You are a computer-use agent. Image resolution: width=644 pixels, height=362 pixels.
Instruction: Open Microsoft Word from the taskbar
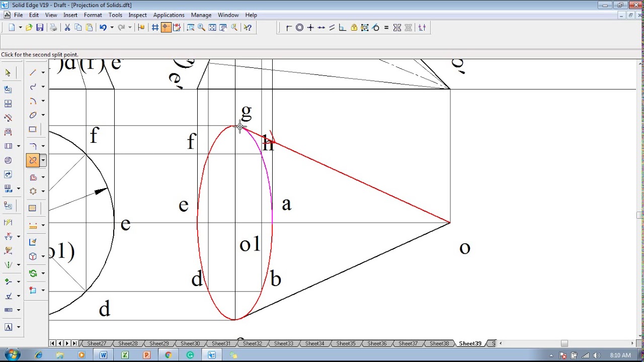(103, 355)
